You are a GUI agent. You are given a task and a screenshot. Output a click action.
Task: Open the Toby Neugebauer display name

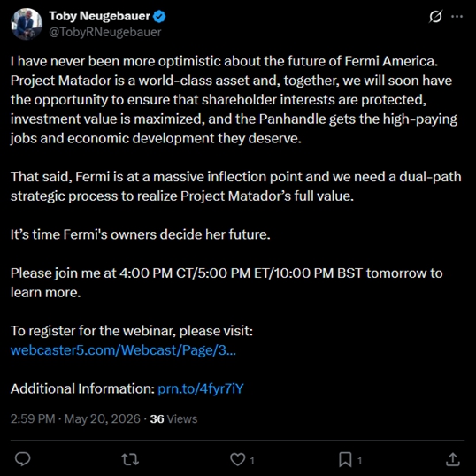click(100, 16)
